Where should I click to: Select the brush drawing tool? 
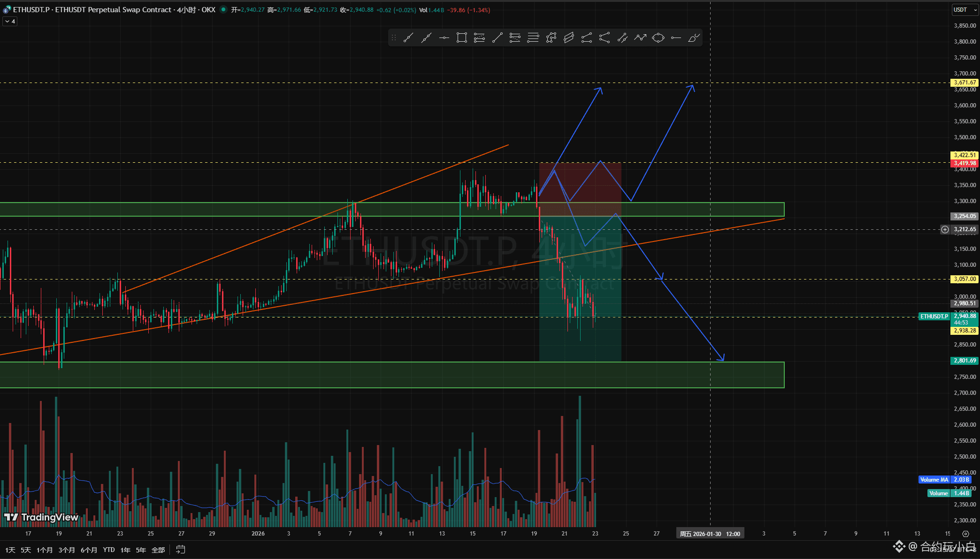(694, 38)
